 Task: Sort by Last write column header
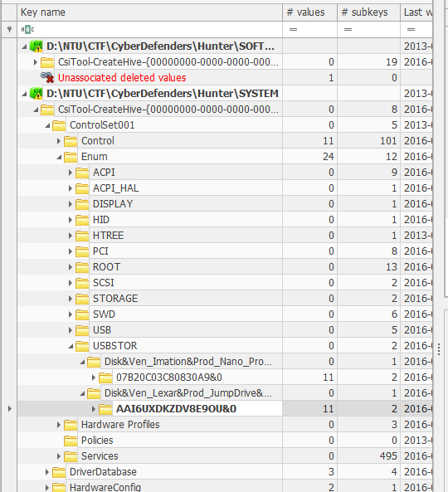[x=416, y=12]
